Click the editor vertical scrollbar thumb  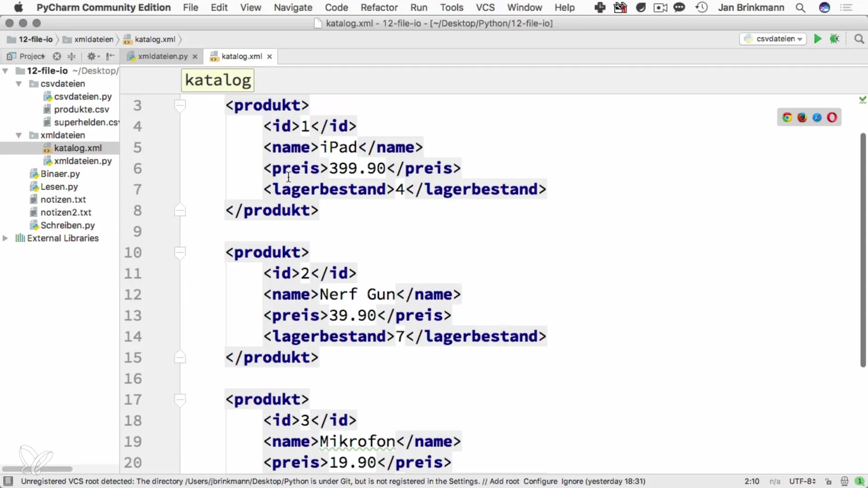click(x=863, y=250)
